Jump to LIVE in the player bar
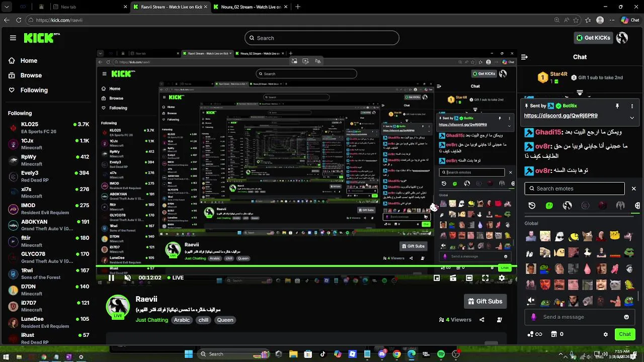The height and width of the screenshot is (362, 644). 175,278
